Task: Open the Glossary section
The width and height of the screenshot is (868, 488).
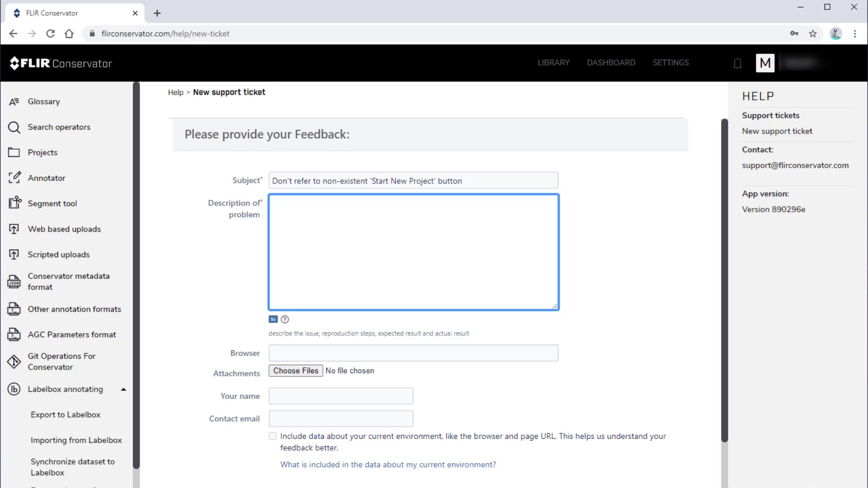Action: [43, 101]
